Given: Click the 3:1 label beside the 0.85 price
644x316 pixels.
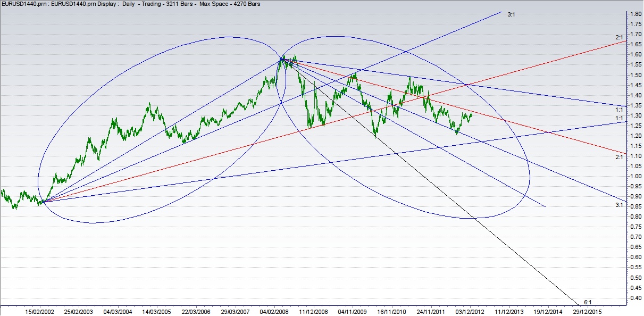Looking at the screenshot, I should pyautogui.click(x=619, y=205).
